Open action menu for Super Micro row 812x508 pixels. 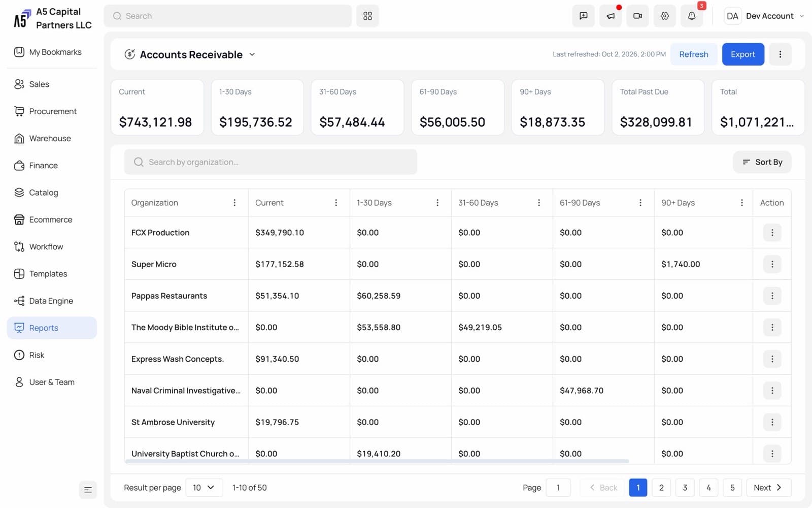(x=772, y=264)
